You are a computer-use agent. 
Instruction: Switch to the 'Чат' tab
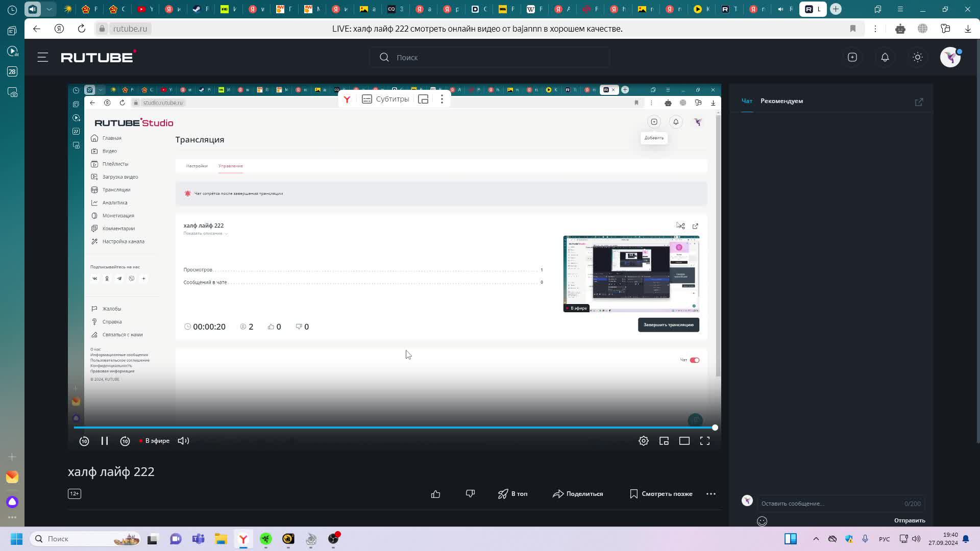tap(747, 101)
